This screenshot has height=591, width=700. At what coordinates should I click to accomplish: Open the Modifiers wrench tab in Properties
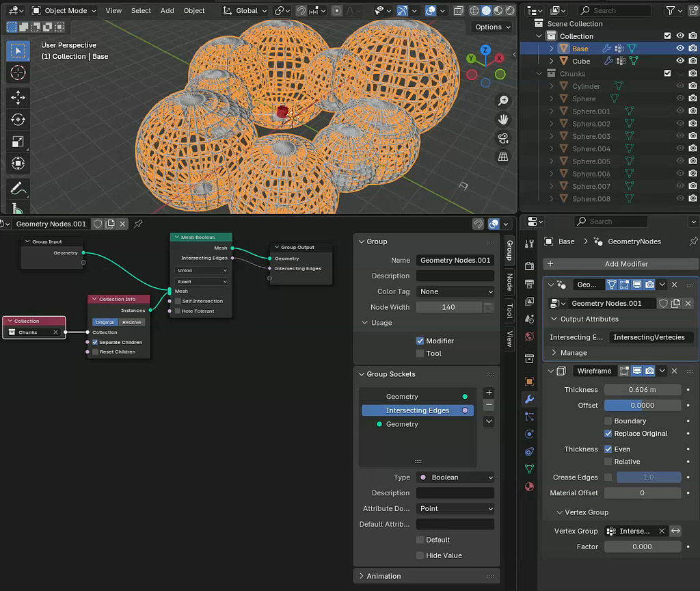(x=530, y=399)
